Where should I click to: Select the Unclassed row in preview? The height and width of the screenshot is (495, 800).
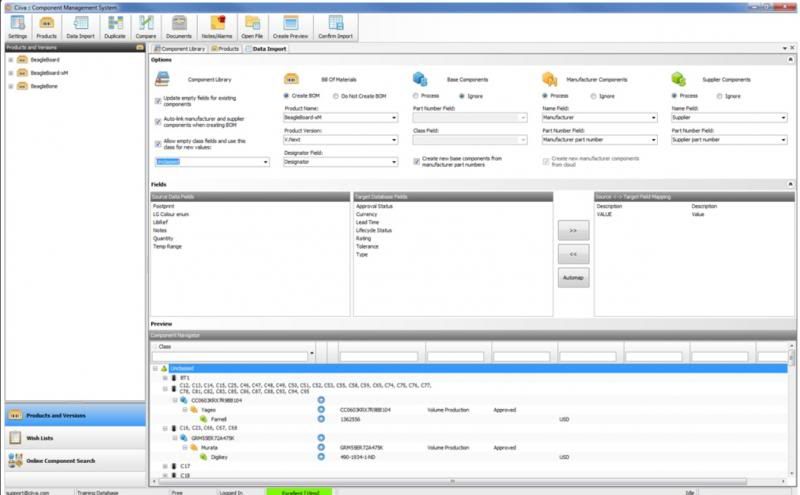[x=478, y=368]
